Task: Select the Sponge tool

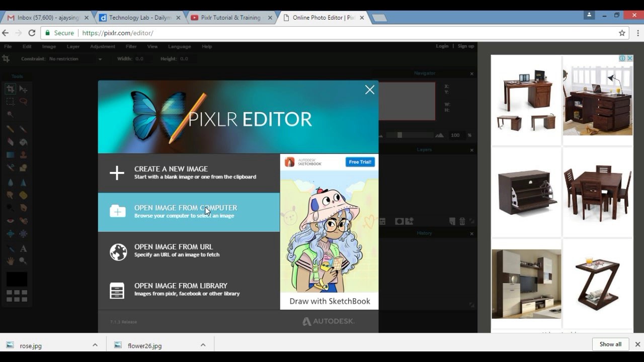Action: (23, 195)
